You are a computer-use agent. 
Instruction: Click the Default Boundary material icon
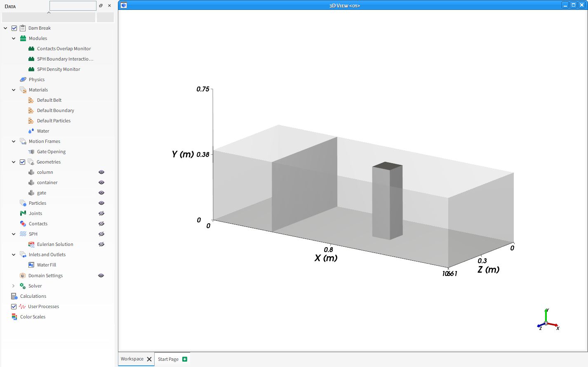[x=31, y=110]
